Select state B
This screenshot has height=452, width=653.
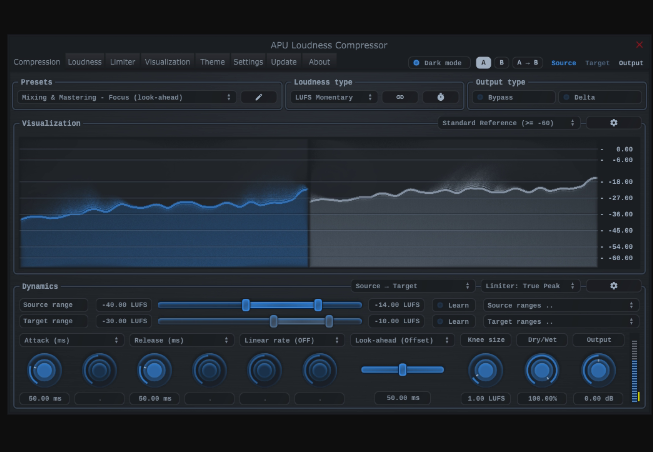tap(501, 62)
